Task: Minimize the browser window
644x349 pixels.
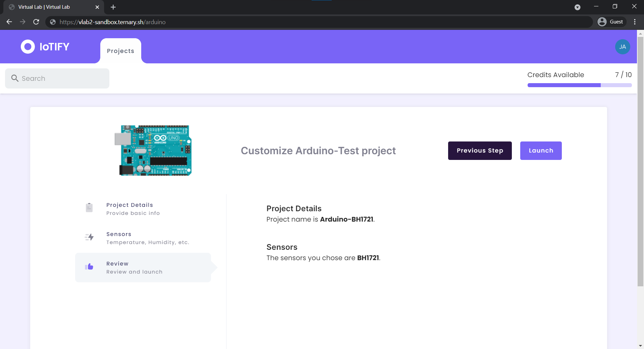Action: (596, 6)
